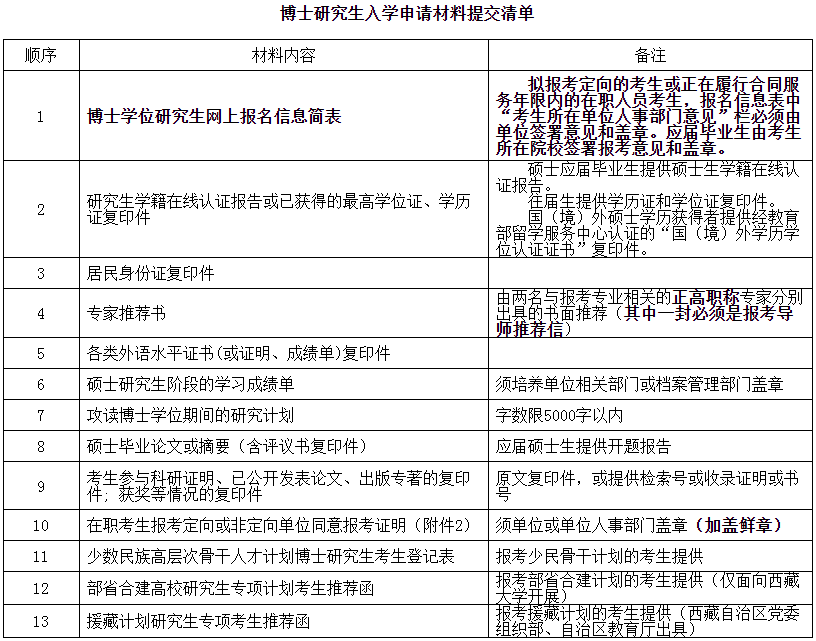
Task: Click 专家推荐书 in row 4
Action: [x=126, y=313]
